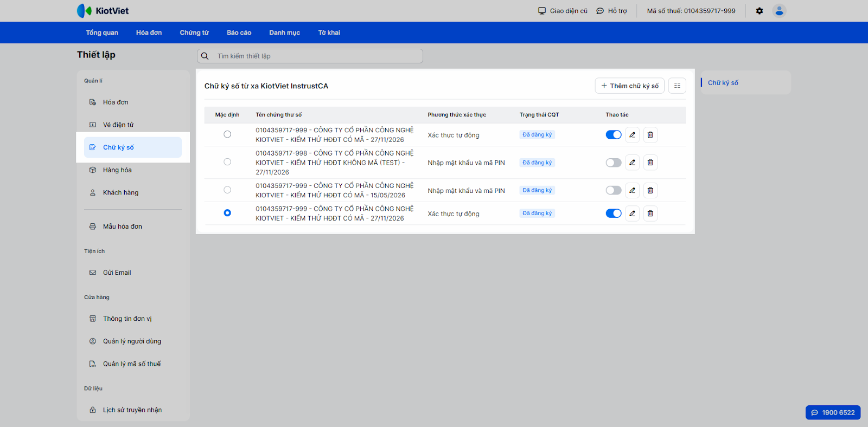Edit the certificate dated 15/05/2026
868x427 pixels.
tap(632, 190)
